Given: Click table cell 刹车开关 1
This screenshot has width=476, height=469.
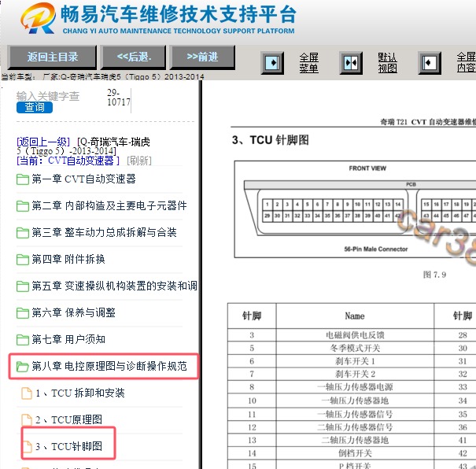Looking at the screenshot, I should [x=355, y=361].
